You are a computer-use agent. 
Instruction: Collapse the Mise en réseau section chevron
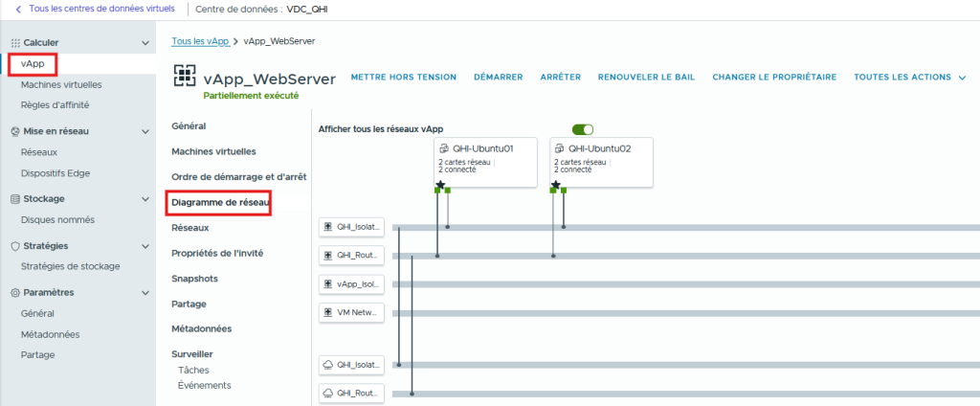(x=145, y=131)
